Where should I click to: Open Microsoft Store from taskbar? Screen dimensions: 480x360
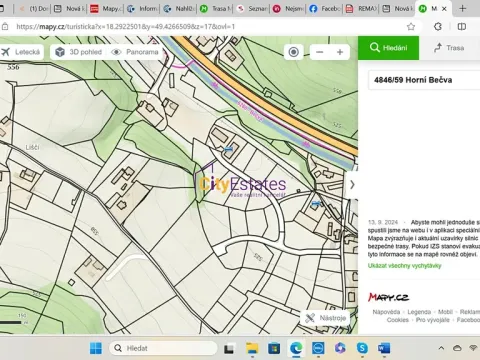pyautogui.click(x=274, y=348)
